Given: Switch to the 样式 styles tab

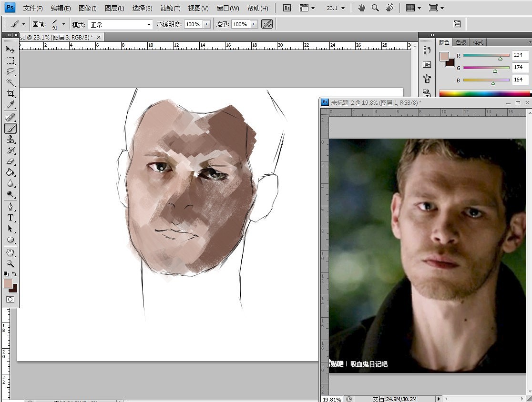Looking at the screenshot, I should pyautogui.click(x=478, y=42).
